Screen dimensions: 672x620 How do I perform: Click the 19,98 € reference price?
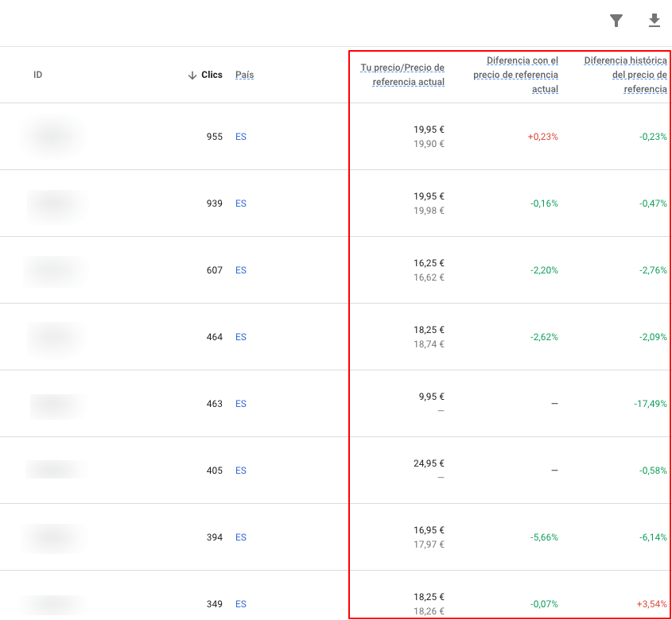pyautogui.click(x=429, y=211)
